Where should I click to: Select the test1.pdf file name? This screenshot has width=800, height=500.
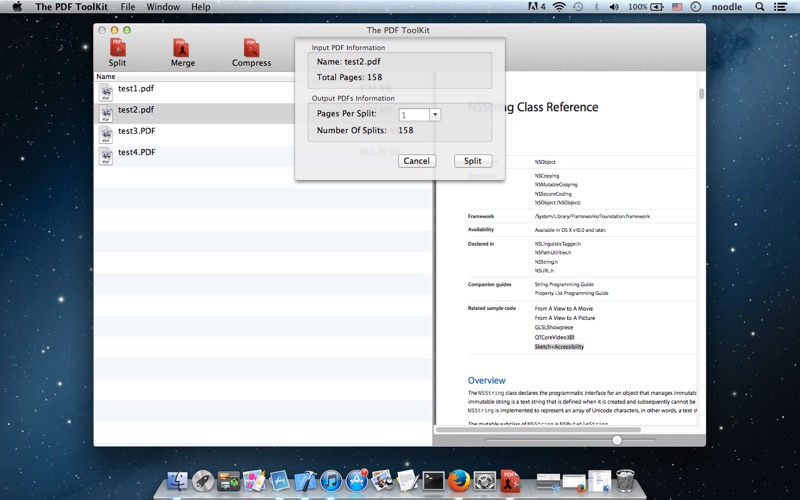136,88
